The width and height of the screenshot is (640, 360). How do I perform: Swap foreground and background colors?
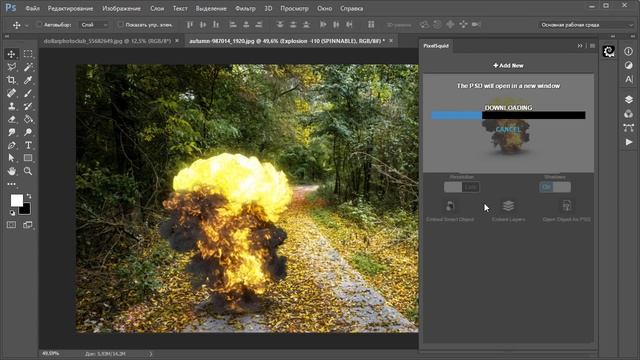click(29, 196)
